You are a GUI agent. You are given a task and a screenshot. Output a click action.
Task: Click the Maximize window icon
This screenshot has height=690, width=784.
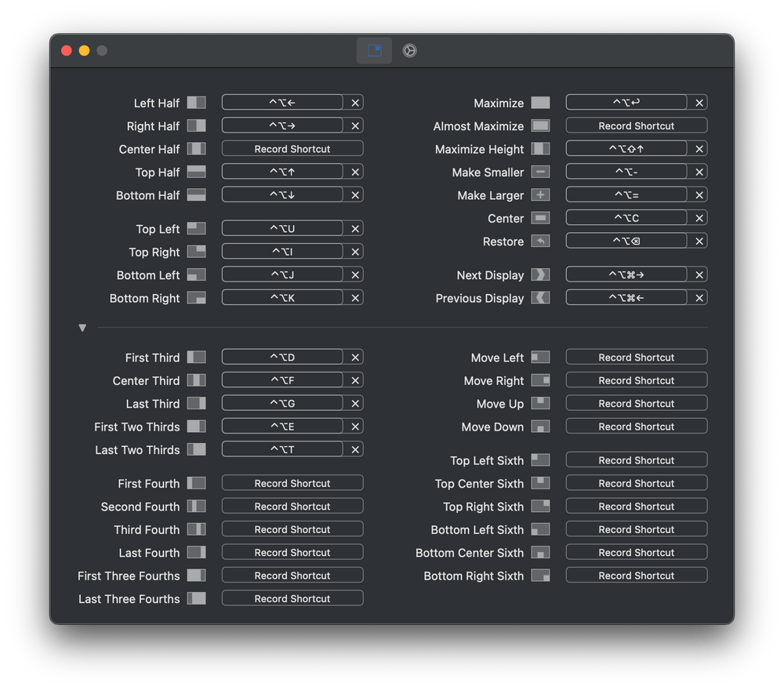pyautogui.click(x=542, y=102)
